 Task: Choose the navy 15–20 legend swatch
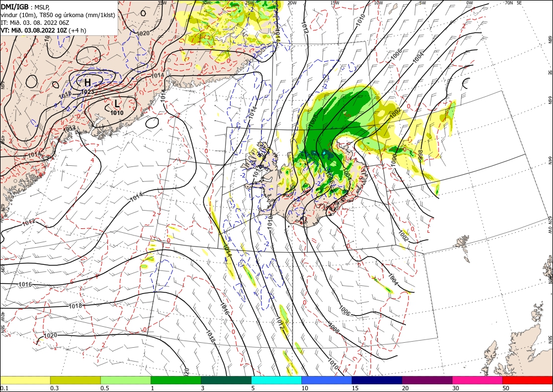(x=377, y=380)
